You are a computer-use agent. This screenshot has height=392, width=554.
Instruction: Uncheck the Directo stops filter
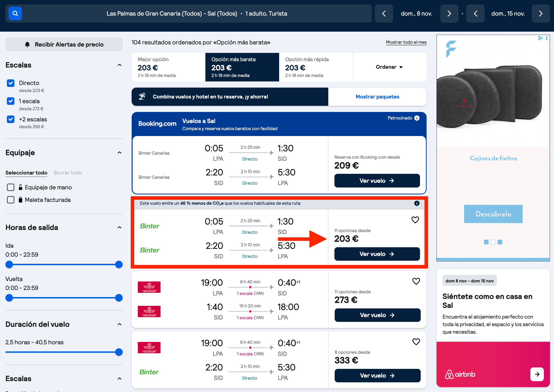tap(11, 83)
